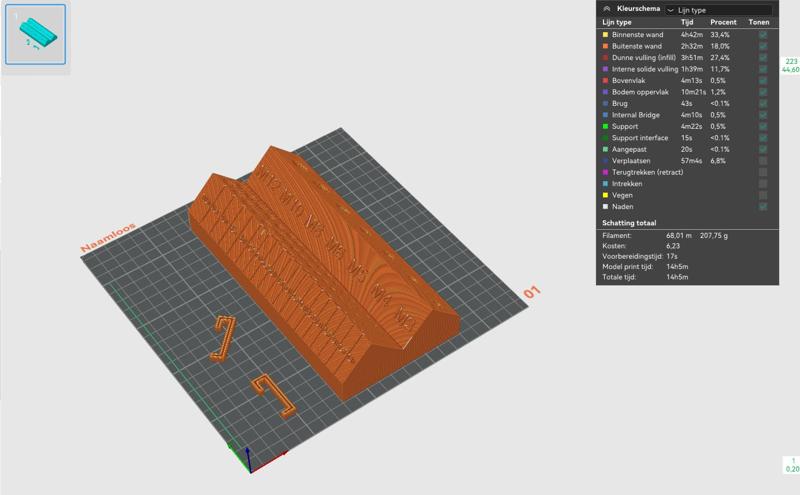Click the Tonen column header
Screen dimensions: 800x495
[759, 22]
